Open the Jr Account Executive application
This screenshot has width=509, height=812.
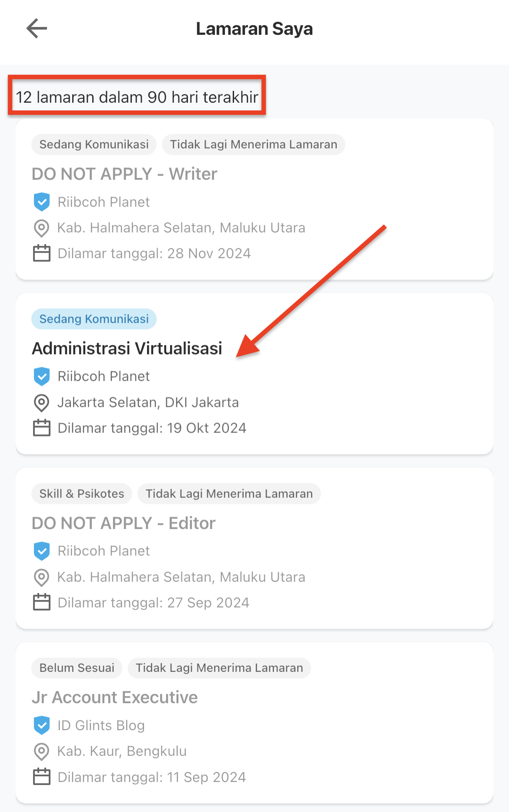tap(254, 723)
